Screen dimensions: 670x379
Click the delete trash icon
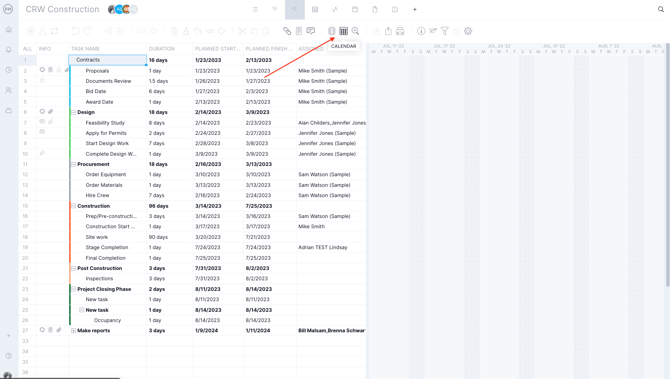click(x=174, y=31)
